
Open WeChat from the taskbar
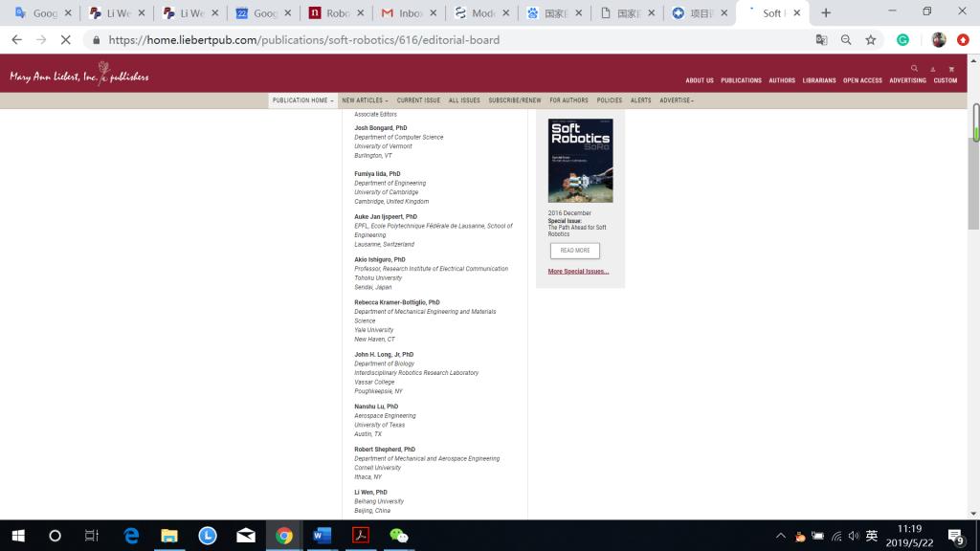click(x=398, y=536)
